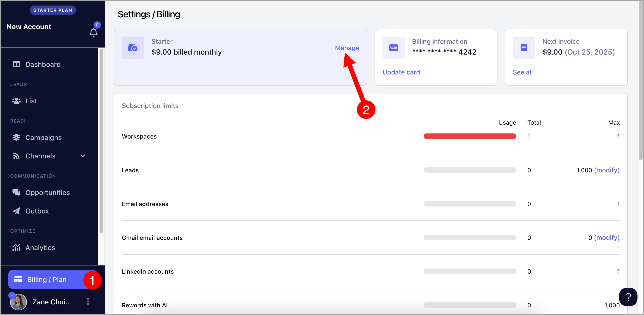Click See all invoices link
The height and width of the screenshot is (315, 644).
point(522,72)
